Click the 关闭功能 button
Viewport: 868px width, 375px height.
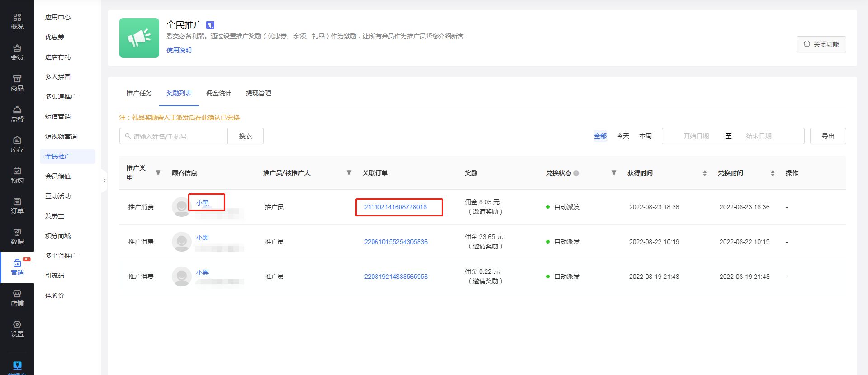(x=821, y=44)
